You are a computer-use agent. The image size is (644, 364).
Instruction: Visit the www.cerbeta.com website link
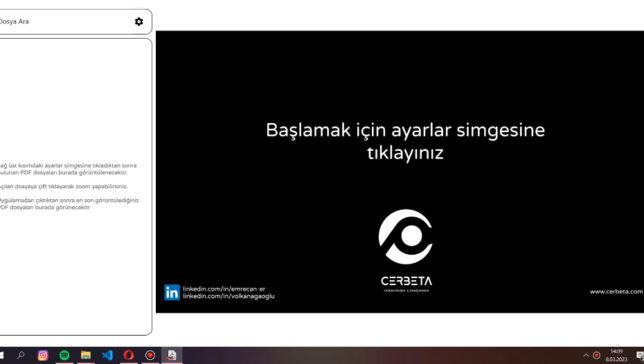pyautogui.click(x=616, y=291)
